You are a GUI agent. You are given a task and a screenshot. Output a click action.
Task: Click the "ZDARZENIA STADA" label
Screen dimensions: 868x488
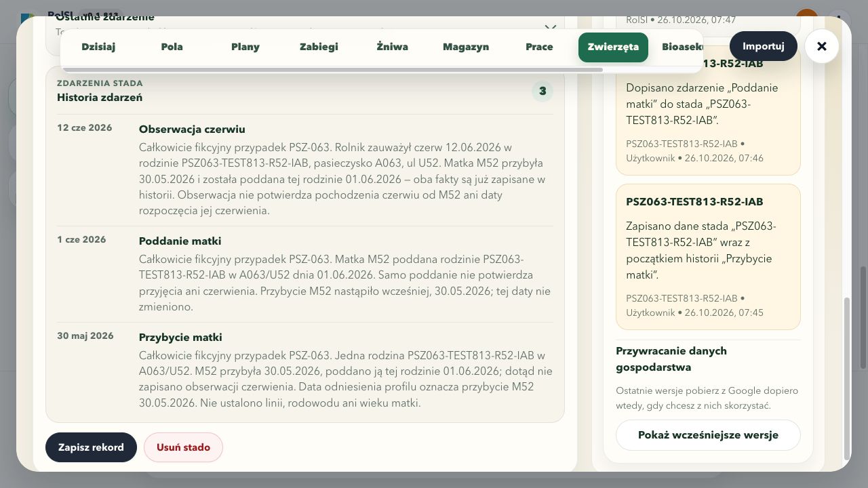click(x=100, y=83)
